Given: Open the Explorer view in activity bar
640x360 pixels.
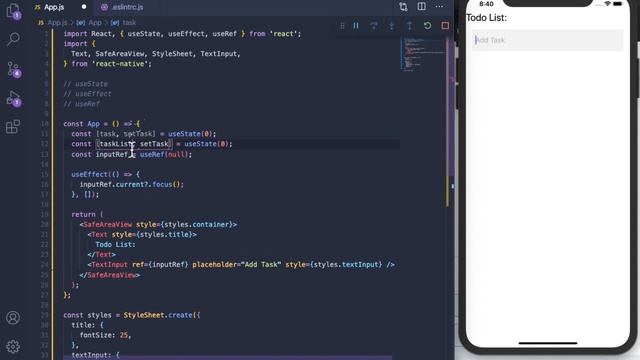Looking at the screenshot, I should coord(13,11).
